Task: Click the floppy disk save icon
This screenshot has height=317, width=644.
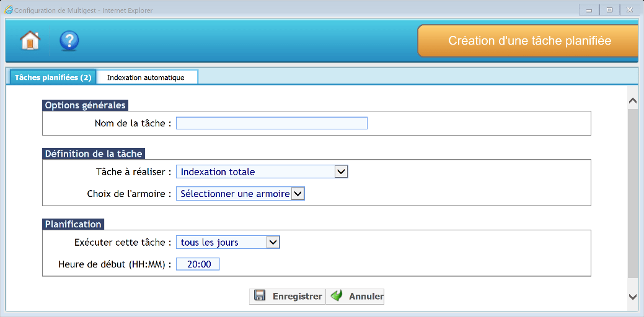Action: click(x=260, y=296)
